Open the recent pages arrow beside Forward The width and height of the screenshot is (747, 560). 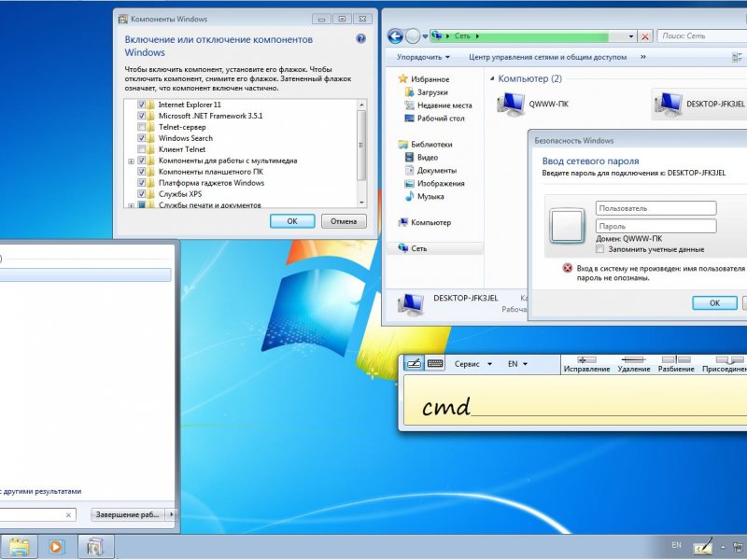coord(425,36)
